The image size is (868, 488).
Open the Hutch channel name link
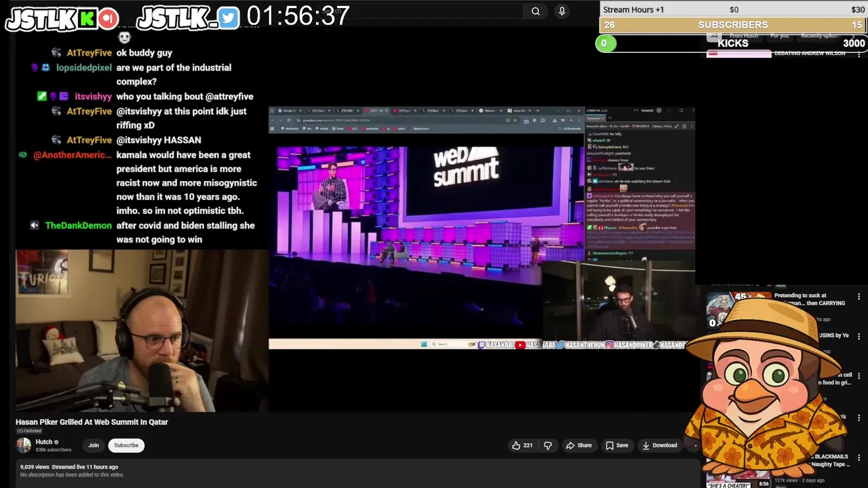[x=44, y=442]
